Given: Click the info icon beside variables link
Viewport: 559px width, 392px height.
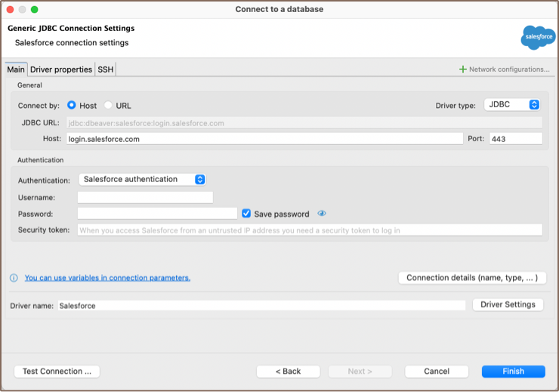Looking at the screenshot, I should (14, 278).
